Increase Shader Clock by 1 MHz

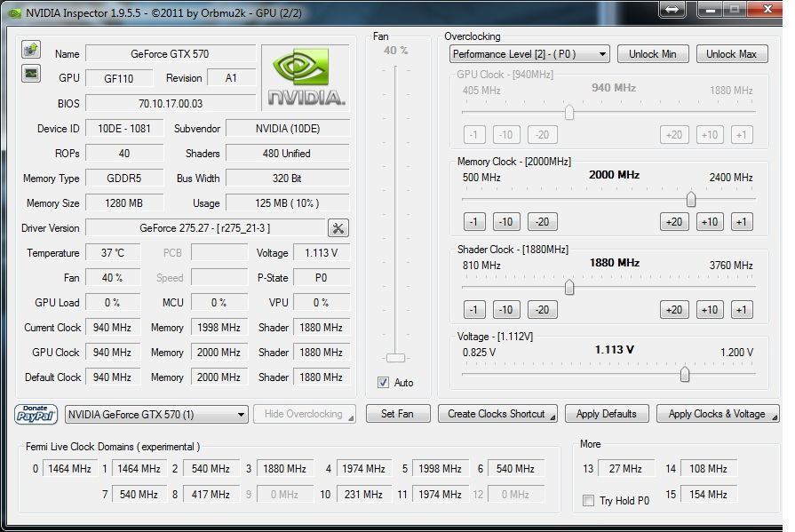[x=742, y=310]
